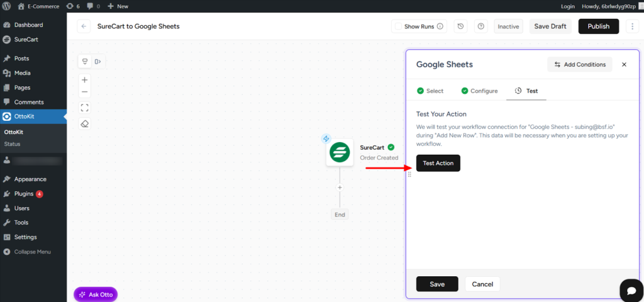This screenshot has height=302, width=644.
Task: Open the workflow history icon
Action: (x=461, y=26)
